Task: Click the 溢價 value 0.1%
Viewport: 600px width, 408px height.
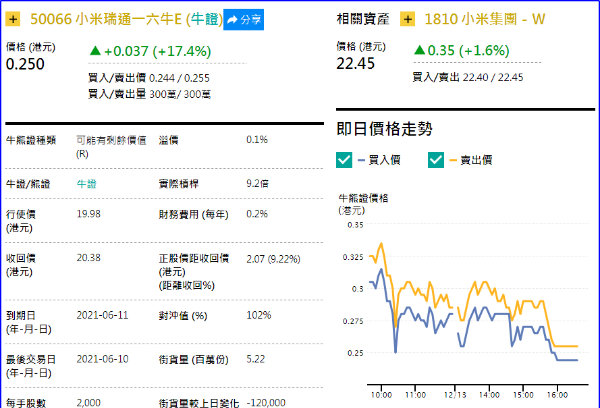Action: (x=257, y=140)
